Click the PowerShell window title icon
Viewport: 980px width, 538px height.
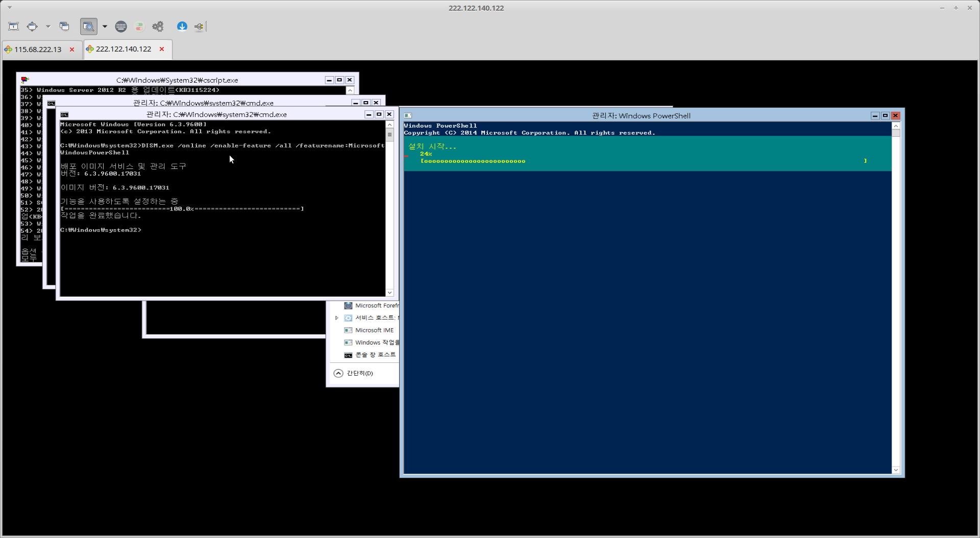408,116
